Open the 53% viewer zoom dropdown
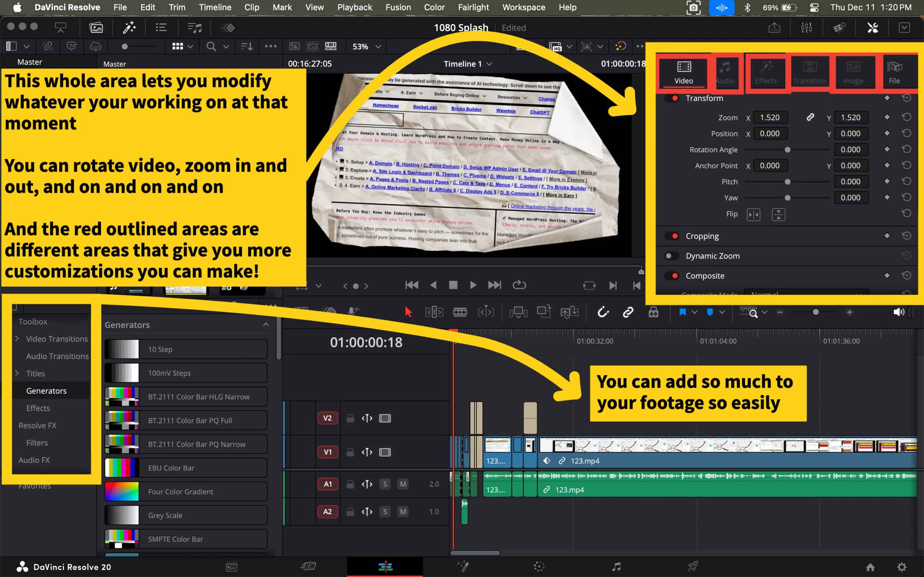Viewport: 924px width, 577px height. coord(366,47)
